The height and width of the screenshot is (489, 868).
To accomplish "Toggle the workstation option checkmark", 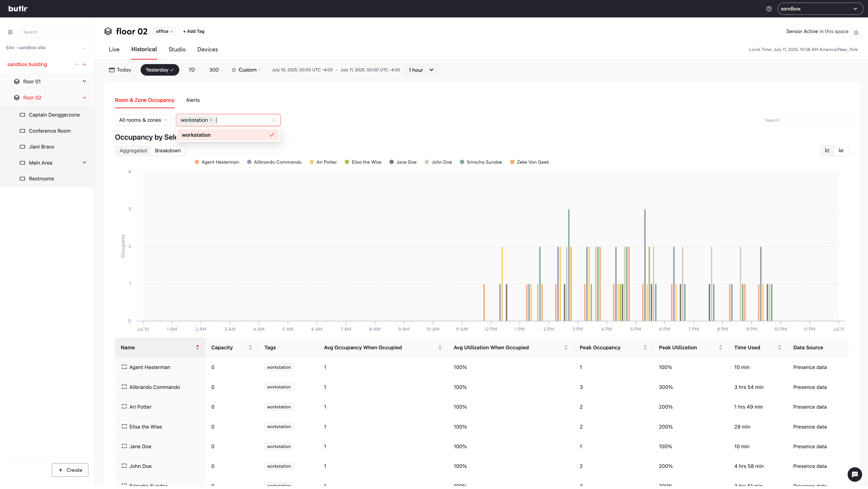I will point(272,135).
